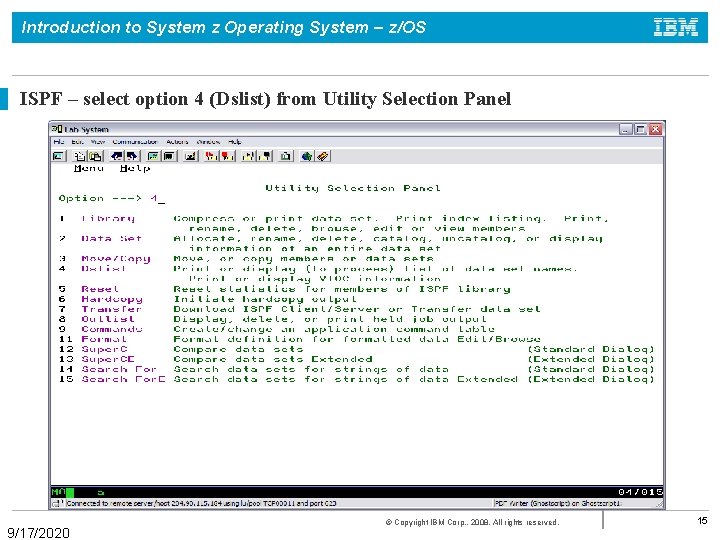This screenshot has height=540, width=720.
Task: Open the View menu
Action: 98,142
